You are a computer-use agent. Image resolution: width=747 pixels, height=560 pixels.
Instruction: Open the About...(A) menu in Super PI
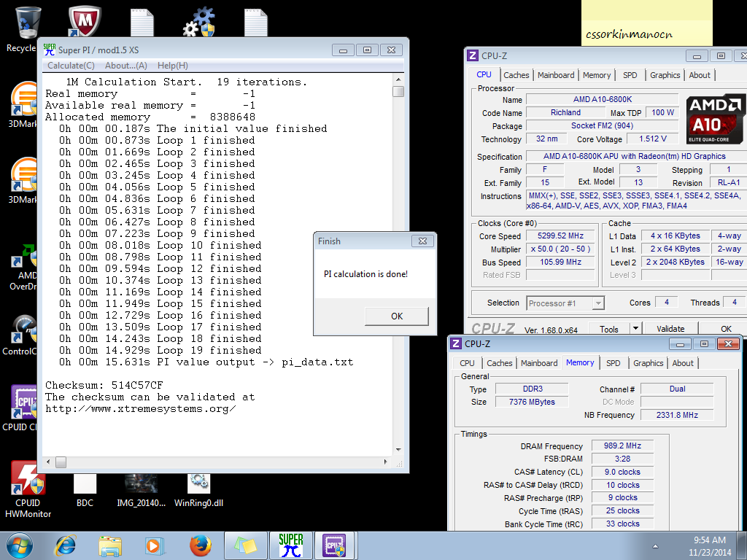coord(125,66)
